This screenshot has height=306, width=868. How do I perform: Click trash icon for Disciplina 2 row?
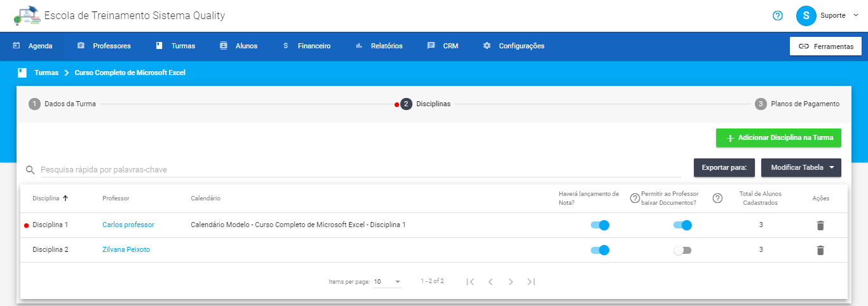[820, 250]
